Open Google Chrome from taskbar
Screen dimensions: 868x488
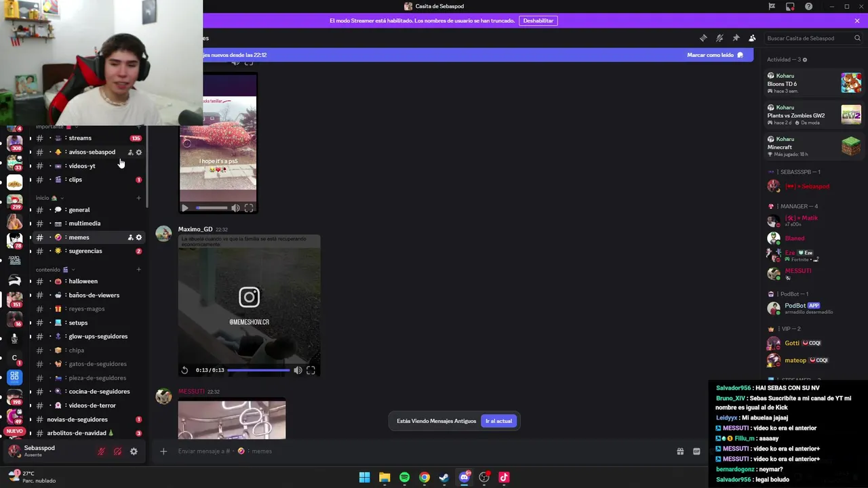[x=424, y=477]
